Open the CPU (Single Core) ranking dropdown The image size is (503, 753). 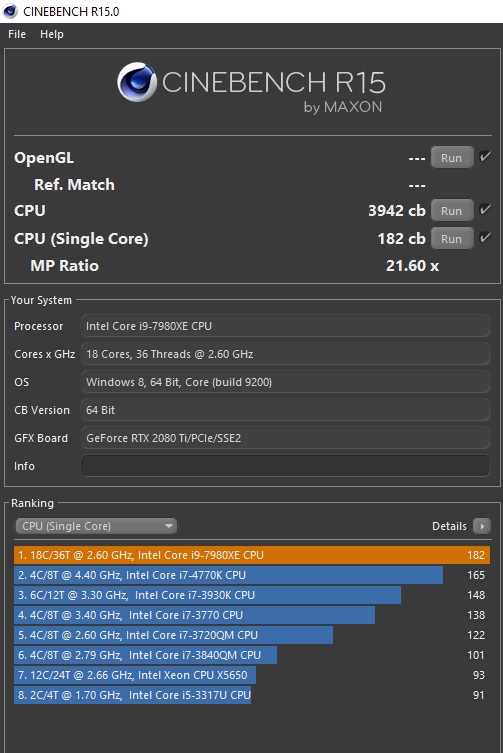(96, 526)
